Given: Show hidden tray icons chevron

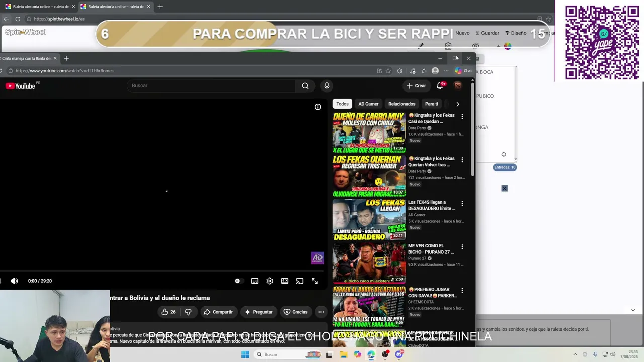Looking at the screenshot, I should click(x=575, y=354).
